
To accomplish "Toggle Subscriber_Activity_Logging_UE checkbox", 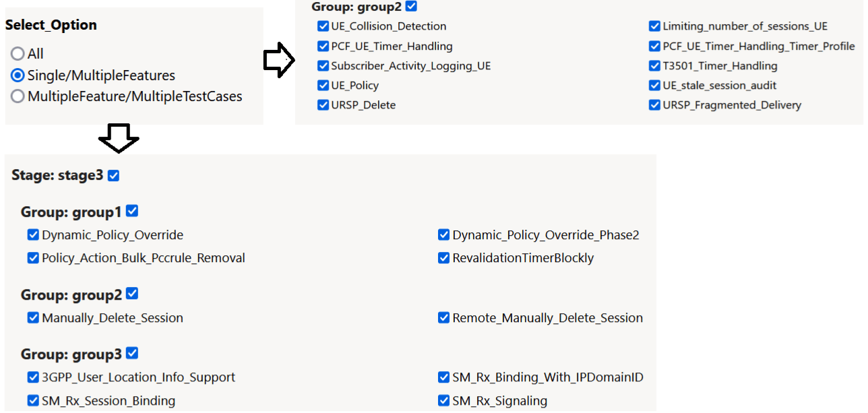I will (323, 66).
